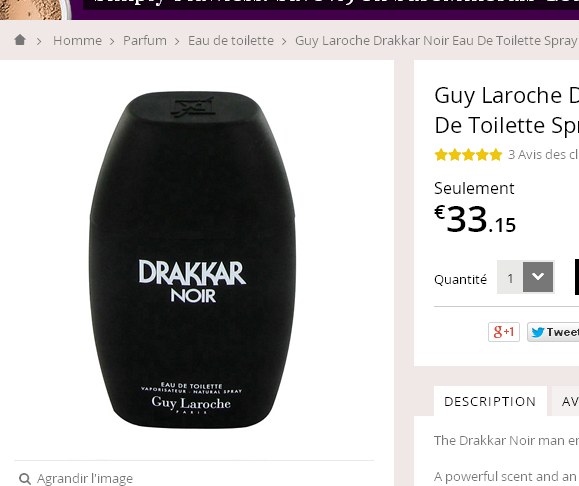Open the Eau de toilette breadcrumb
The image size is (579, 486).
click(x=231, y=41)
